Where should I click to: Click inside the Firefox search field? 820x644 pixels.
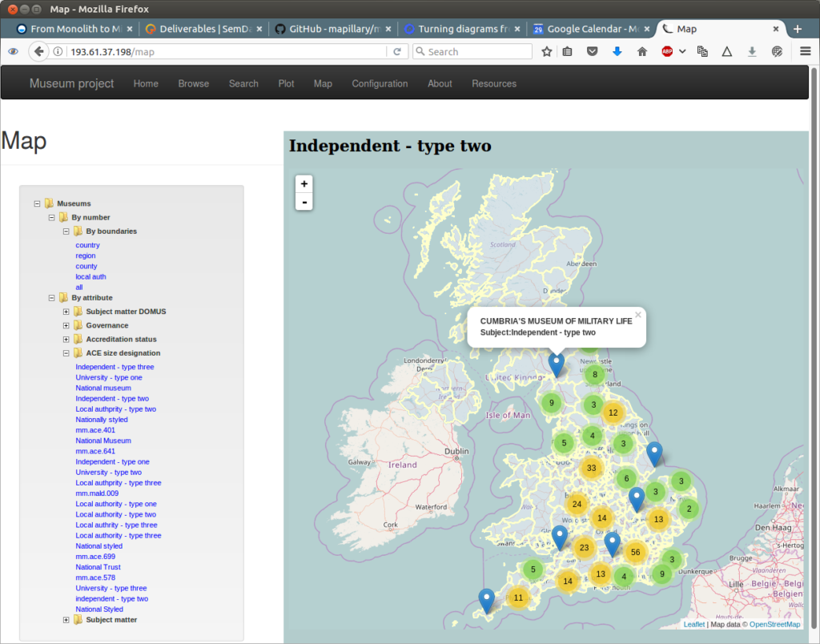click(x=472, y=50)
